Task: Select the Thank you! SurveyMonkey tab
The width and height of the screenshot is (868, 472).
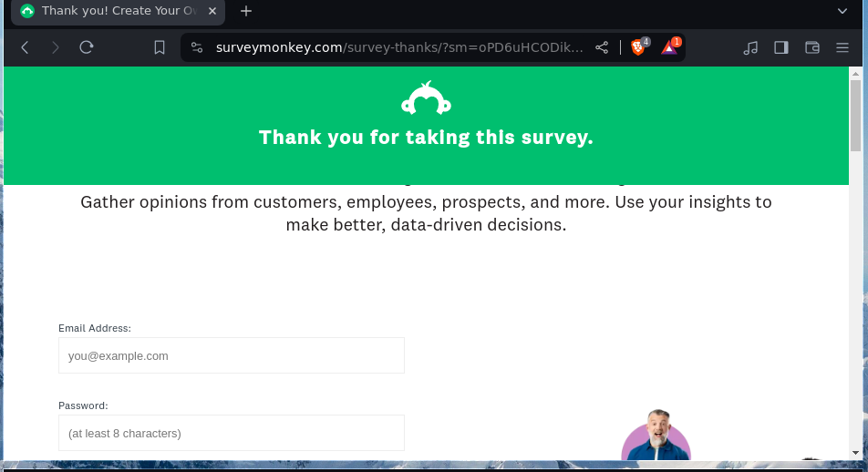Action: [x=109, y=11]
